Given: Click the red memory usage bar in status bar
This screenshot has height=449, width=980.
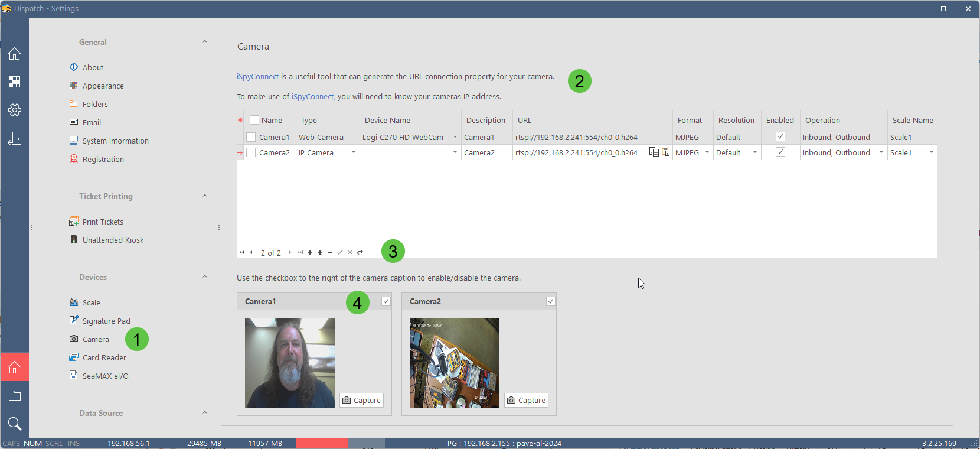Looking at the screenshot, I should [x=322, y=443].
